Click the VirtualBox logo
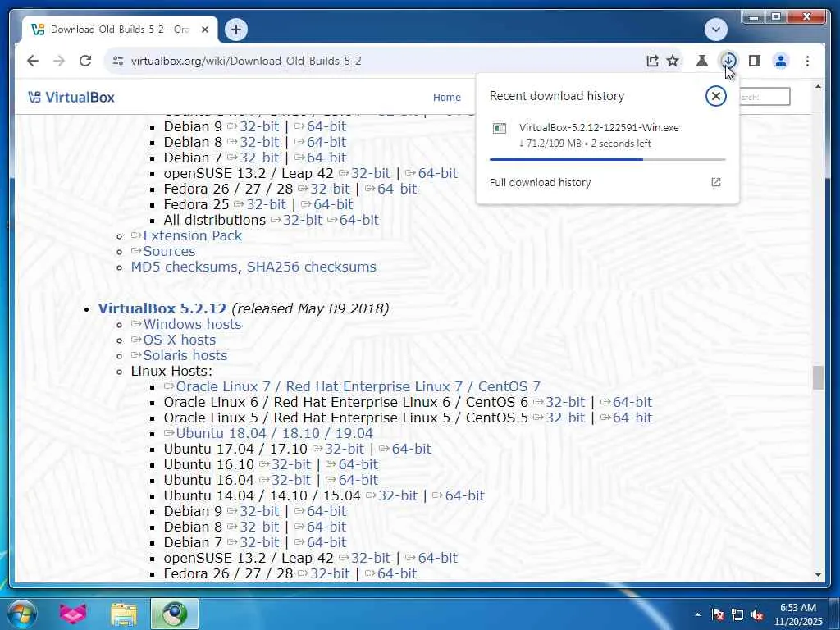 pos(71,97)
